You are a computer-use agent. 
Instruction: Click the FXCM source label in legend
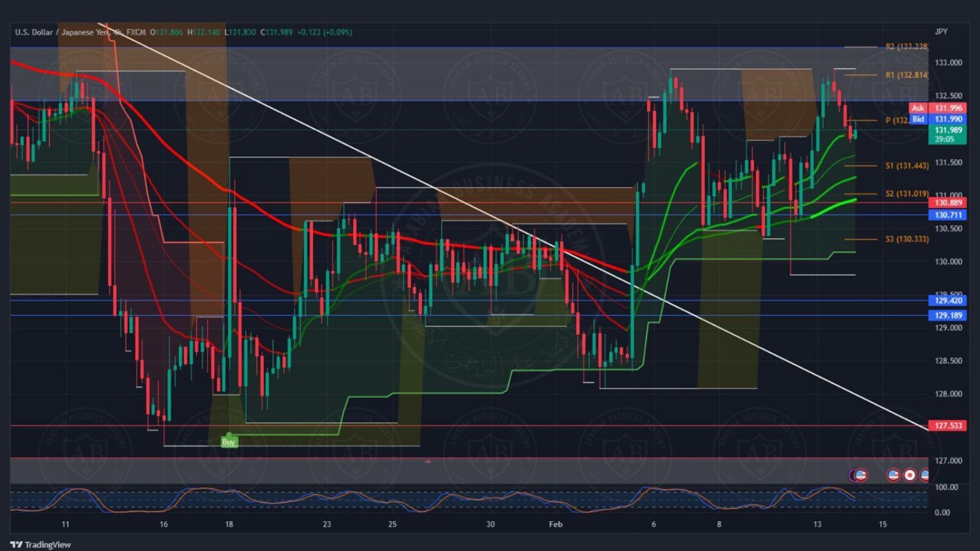coord(136,32)
